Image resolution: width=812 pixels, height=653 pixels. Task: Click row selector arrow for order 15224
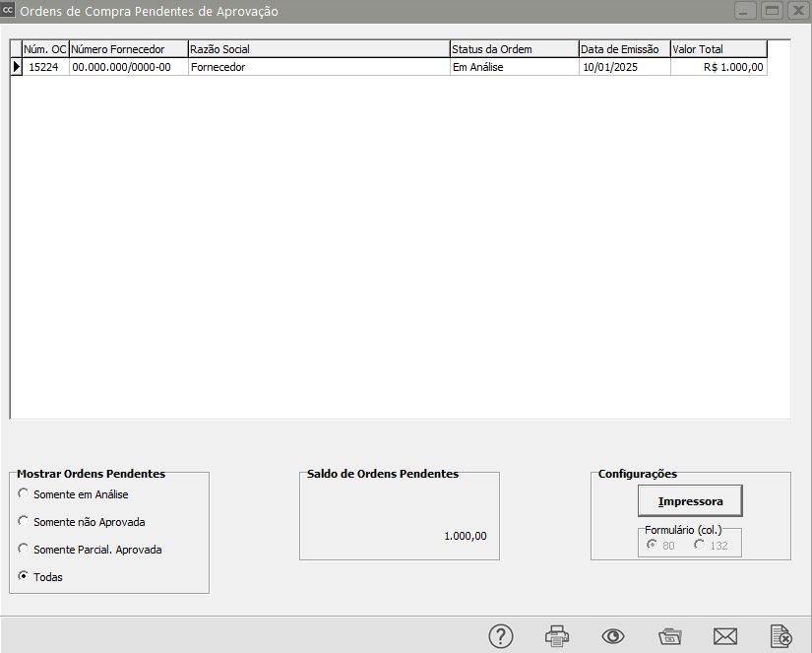(16, 67)
